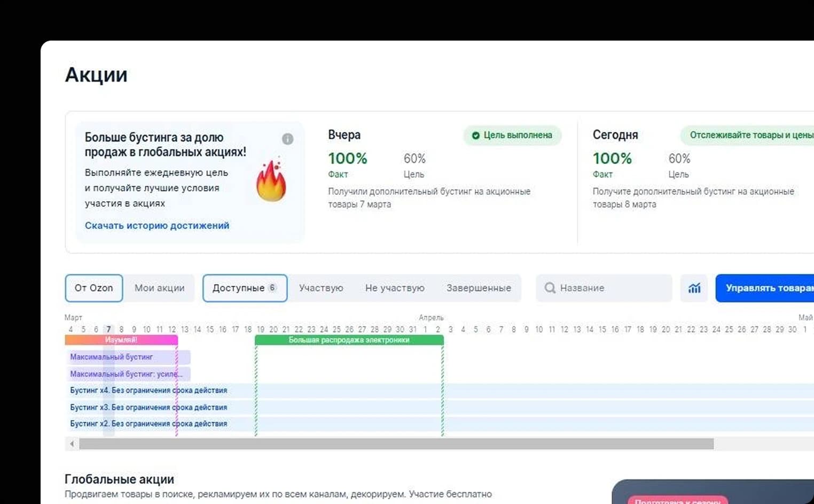Click the timeline horizontal scrollbar thumb
The image size is (814, 504).
(396, 444)
